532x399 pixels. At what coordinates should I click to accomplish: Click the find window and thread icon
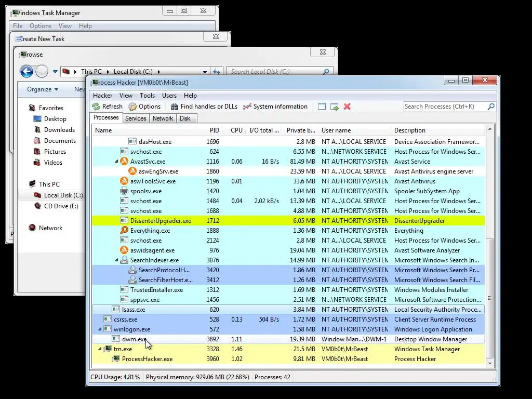335,107
